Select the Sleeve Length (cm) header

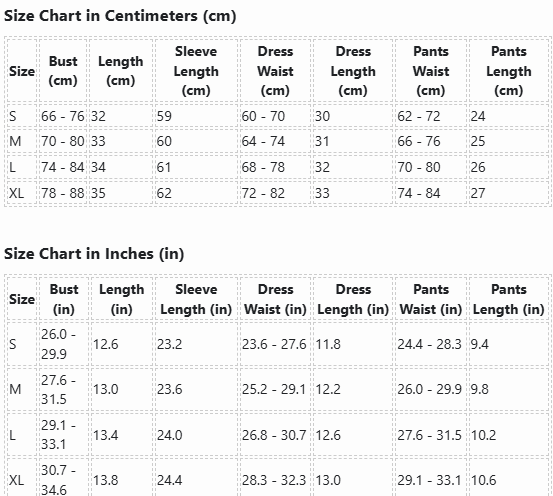pyautogui.click(x=196, y=71)
